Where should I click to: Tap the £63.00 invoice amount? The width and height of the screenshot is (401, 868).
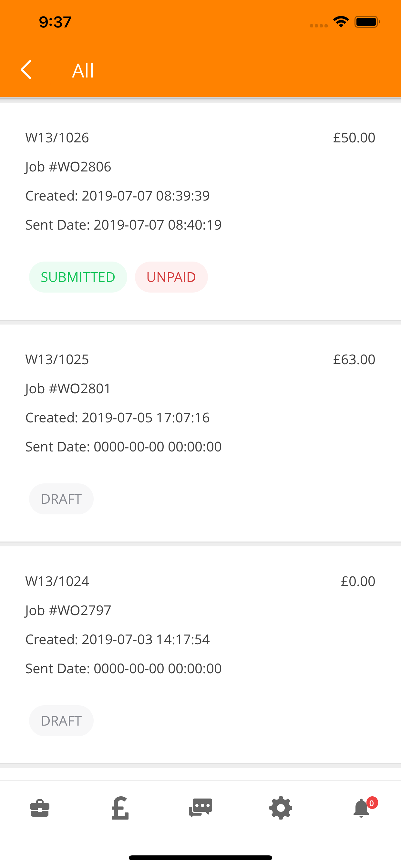pyautogui.click(x=354, y=359)
